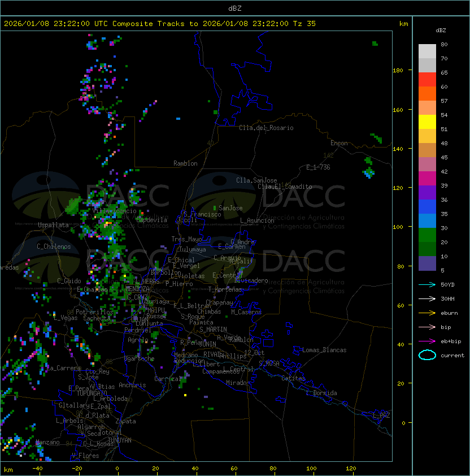The height and width of the screenshot is (476, 470).
Task: Click the Ugarteche map label
Action: (x=140, y=358)
